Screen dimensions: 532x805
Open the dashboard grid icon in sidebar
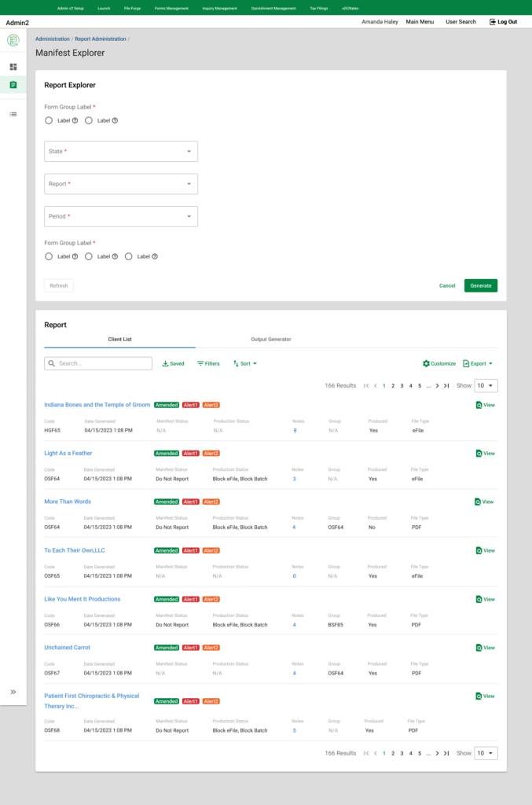pyautogui.click(x=13, y=67)
